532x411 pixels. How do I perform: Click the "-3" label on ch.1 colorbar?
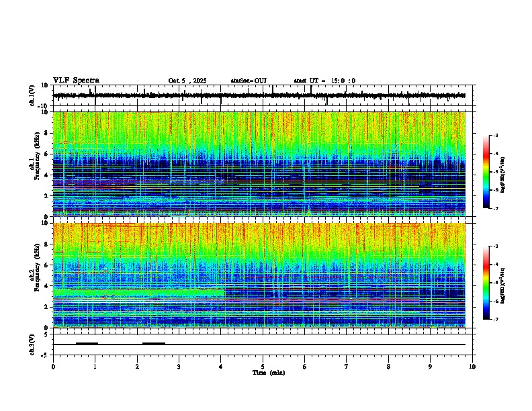(x=496, y=136)
